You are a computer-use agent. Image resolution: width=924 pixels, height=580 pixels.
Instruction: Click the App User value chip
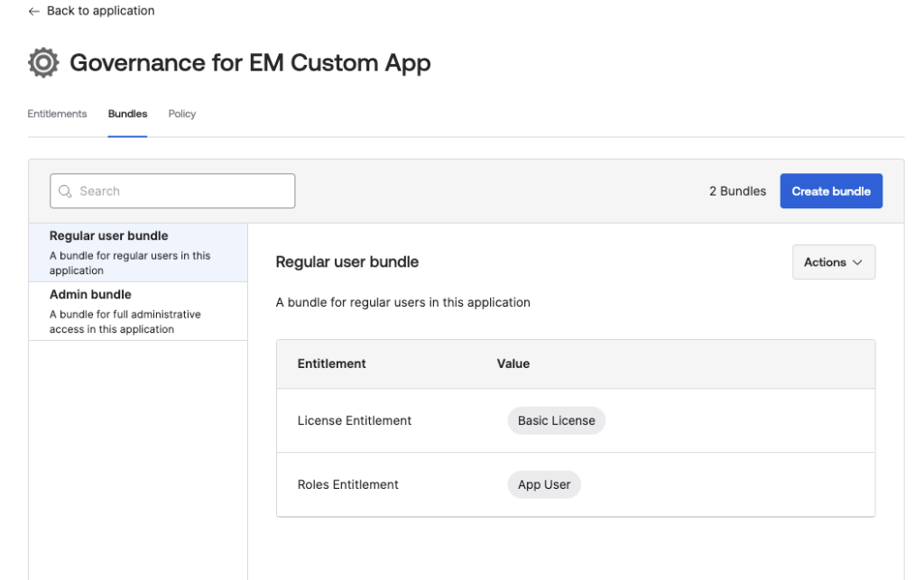point(544,484)
